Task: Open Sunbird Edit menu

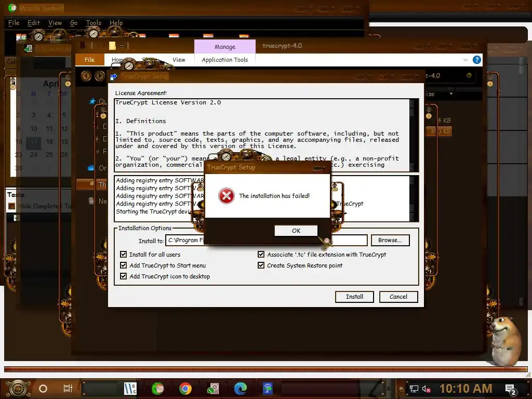Action: coord(34,23)
